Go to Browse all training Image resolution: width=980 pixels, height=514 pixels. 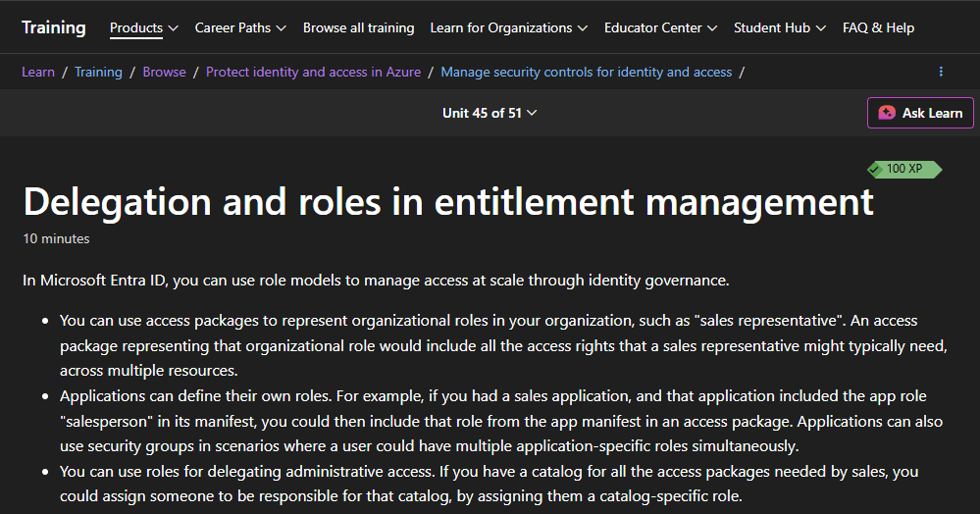pyautogui.click(x=358, y=27)
